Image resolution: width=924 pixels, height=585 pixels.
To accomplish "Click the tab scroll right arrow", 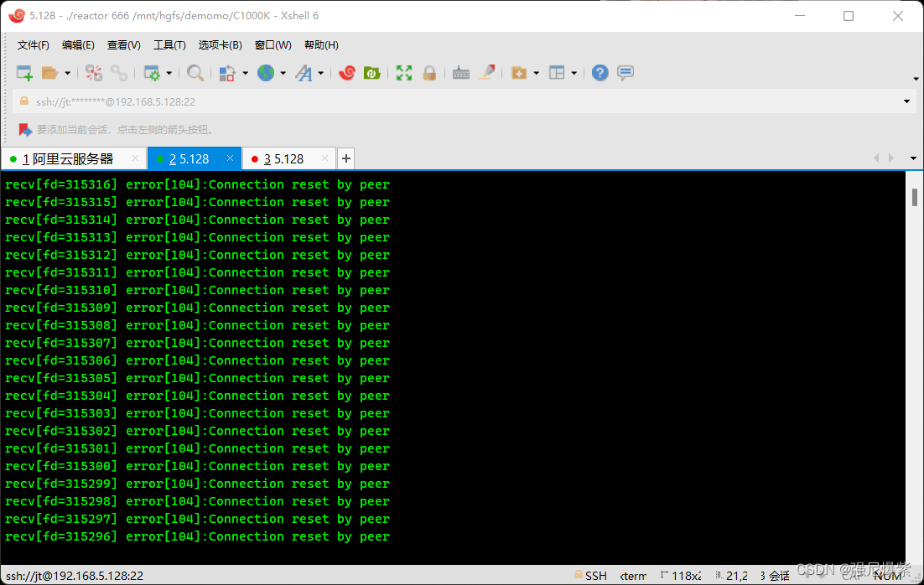I will (891, 158).
